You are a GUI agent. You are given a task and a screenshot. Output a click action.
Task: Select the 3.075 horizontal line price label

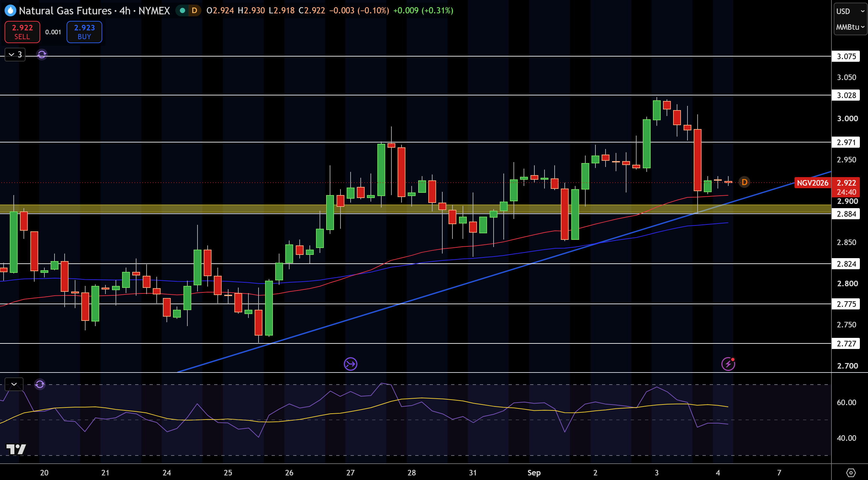click(x=846, y=56)
